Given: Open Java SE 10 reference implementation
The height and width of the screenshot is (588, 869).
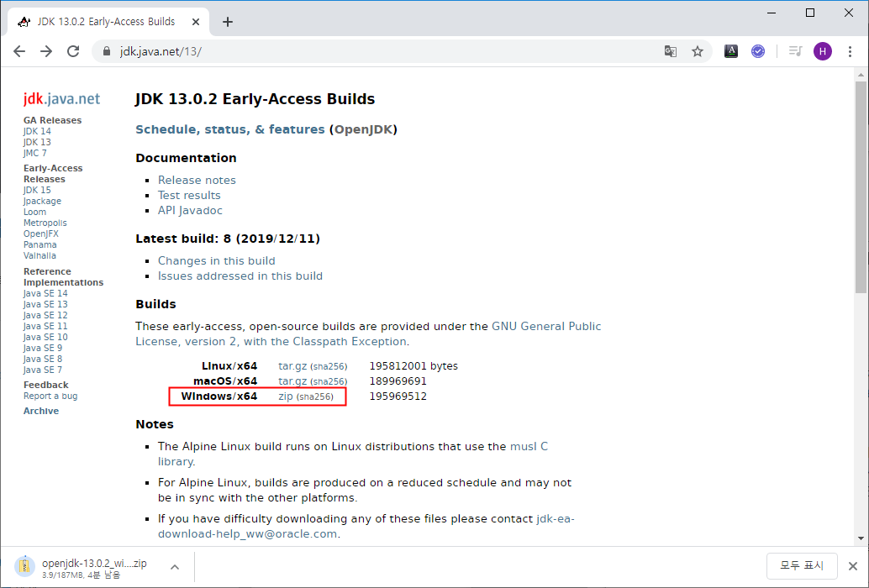Looking at the screenshot, I should (45, 337).
